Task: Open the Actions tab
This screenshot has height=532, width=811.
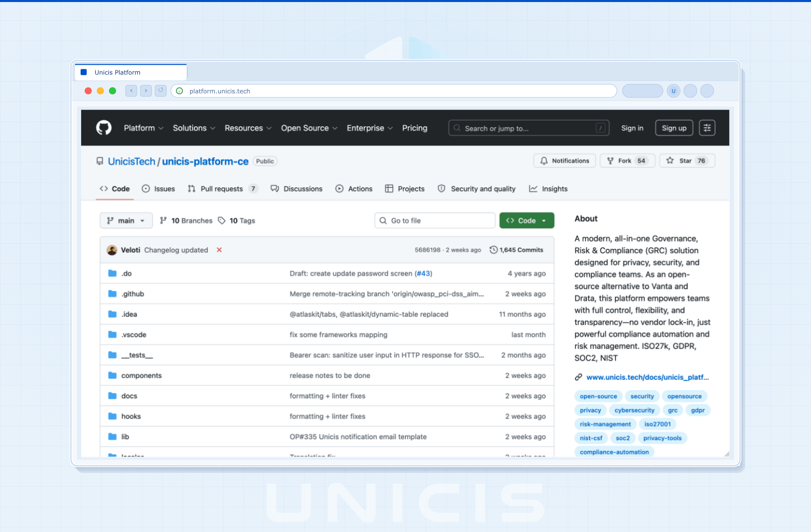Action: [354, 188]
